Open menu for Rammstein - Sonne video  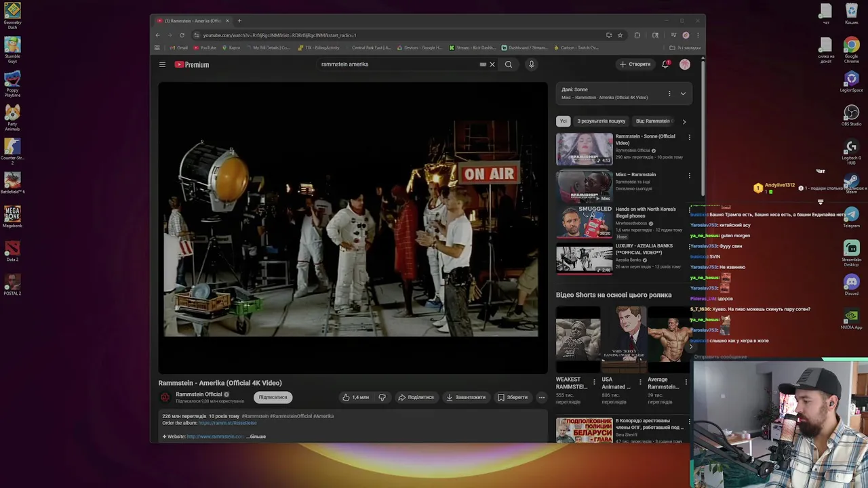point(690,138)
